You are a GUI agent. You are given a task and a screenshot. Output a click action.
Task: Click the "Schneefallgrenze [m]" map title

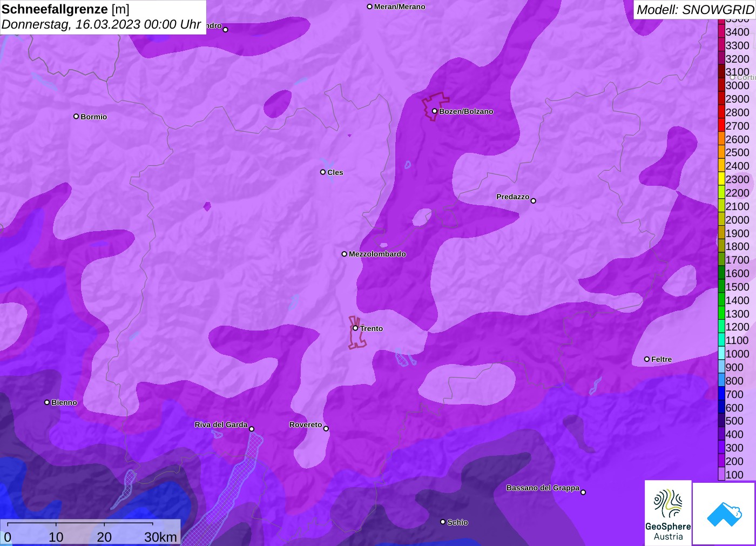click(65, 9)
